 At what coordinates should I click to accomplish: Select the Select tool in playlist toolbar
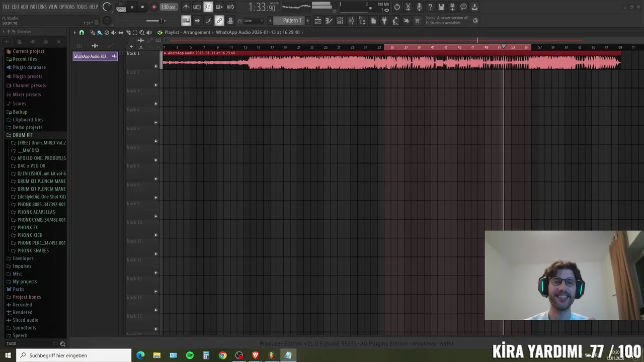[x=135, y=32]
